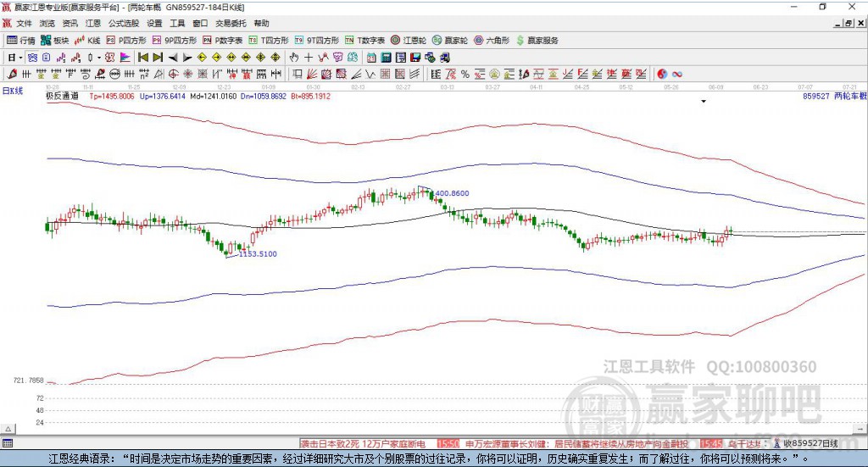
Task: Open the 窗口 menu
Action: [x=200, y=23]
